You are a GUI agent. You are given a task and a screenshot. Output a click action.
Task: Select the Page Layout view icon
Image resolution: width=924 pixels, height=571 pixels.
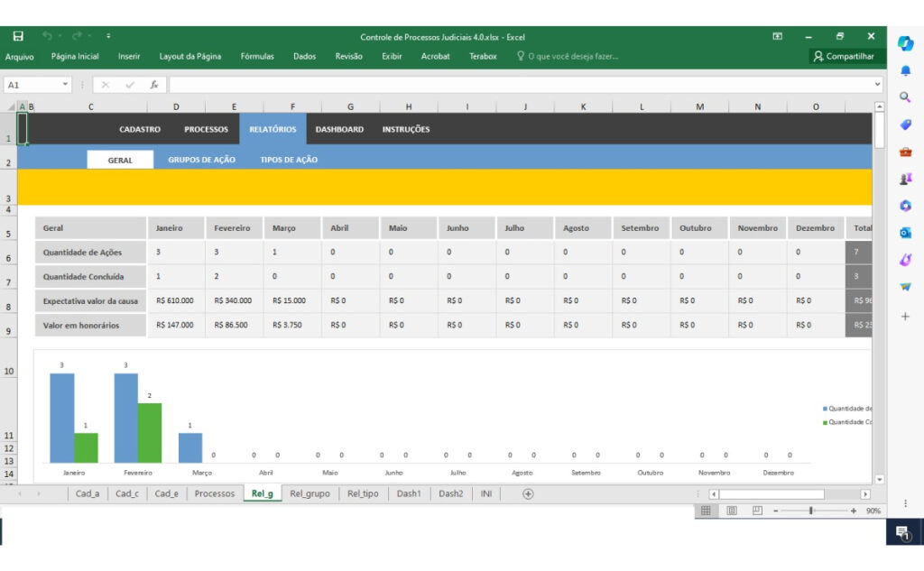[732, 511]
